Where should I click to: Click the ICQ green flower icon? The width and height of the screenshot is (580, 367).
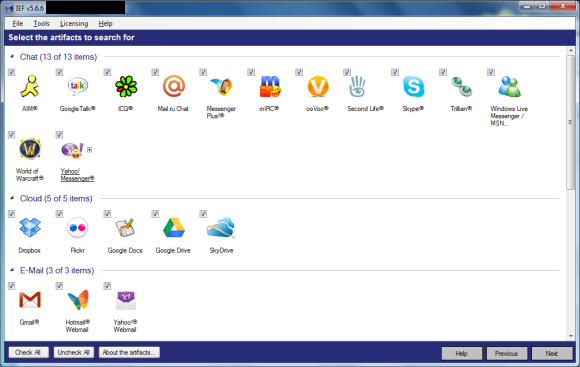pos(126,86)
